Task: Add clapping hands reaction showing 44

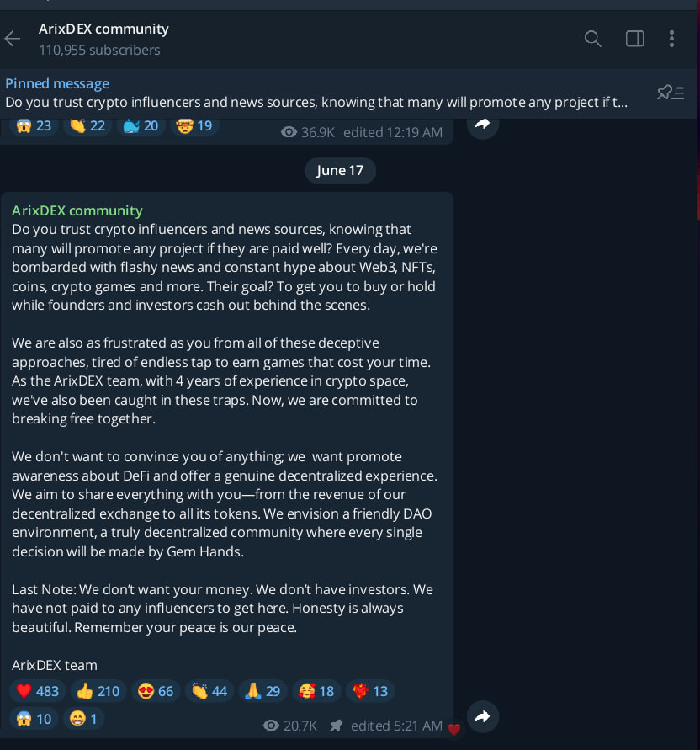Action: point(209,691)
